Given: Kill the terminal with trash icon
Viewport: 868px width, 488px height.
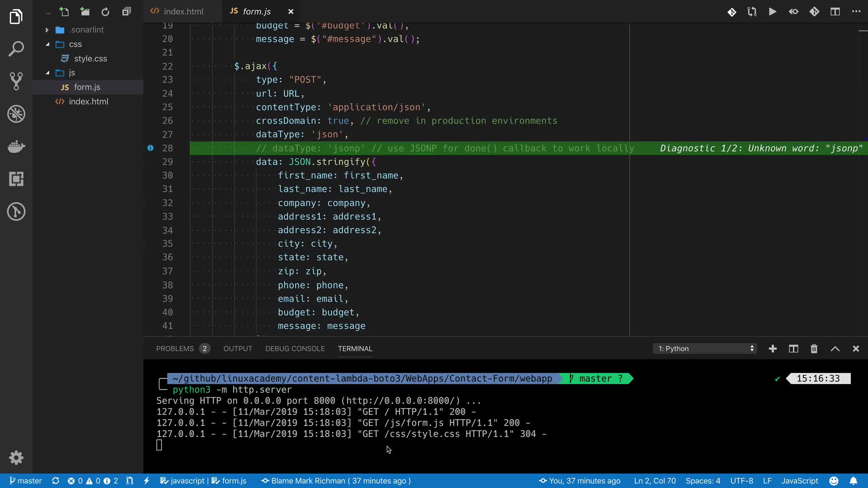Looking at the screenshot, I should coord(814,348).
